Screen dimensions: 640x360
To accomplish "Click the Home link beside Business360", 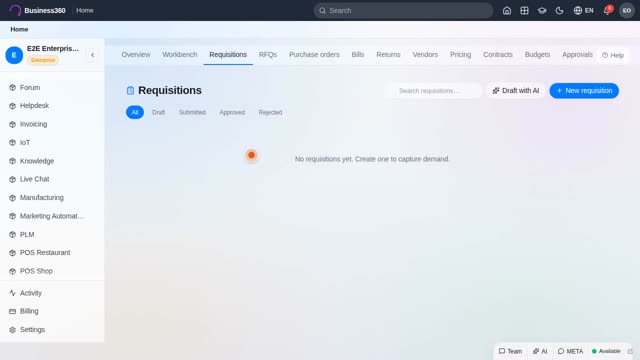I will (84, 10).
